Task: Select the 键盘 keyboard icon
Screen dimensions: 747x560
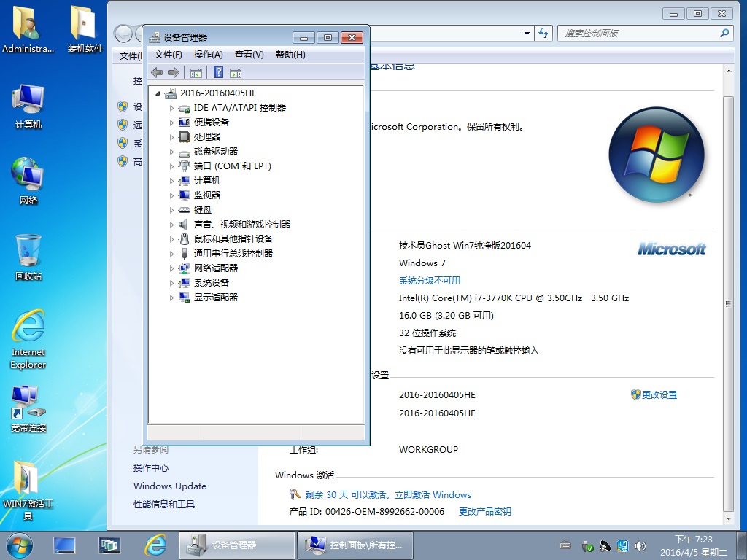Action: (184, 210)
